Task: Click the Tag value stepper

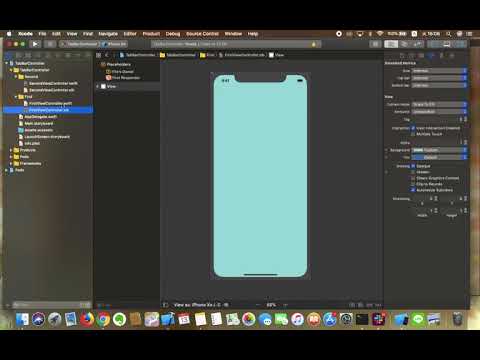Action: tap(465, 119)
